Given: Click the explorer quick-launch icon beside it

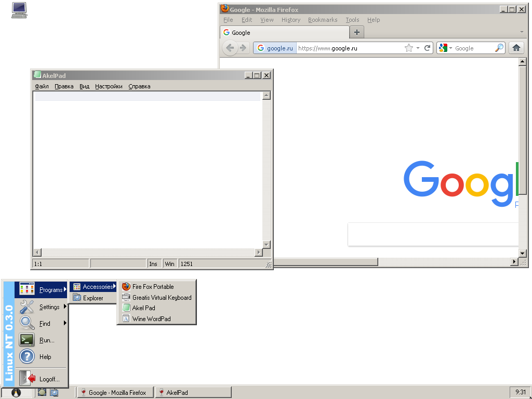Looking at the screenshot, I should tap(54, 392).
